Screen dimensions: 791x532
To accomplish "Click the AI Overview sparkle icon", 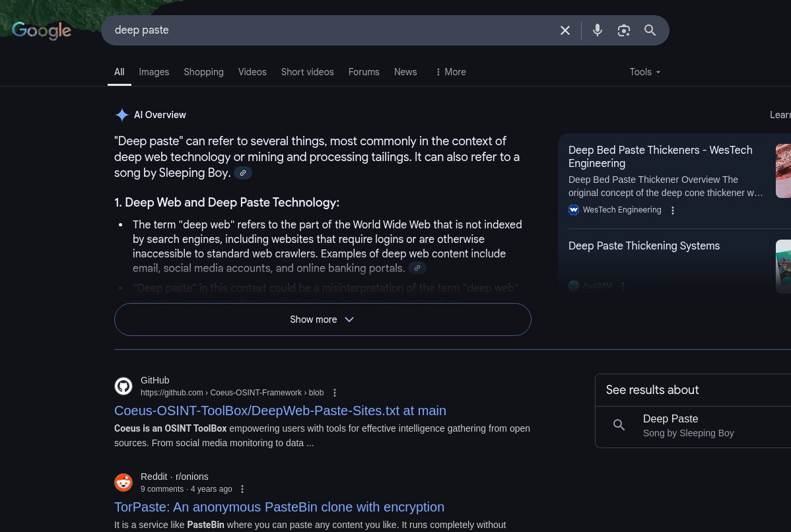I will pyautogui.click(x=121, y=115).
